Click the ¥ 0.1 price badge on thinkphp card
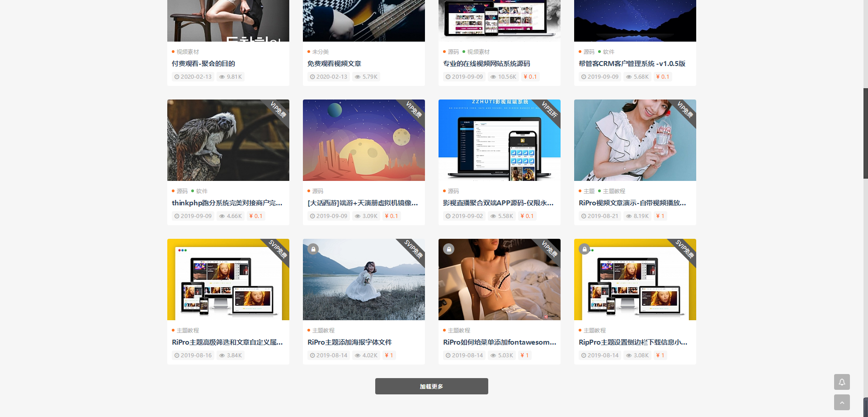868x417 pixels. [x=255, y=216]
